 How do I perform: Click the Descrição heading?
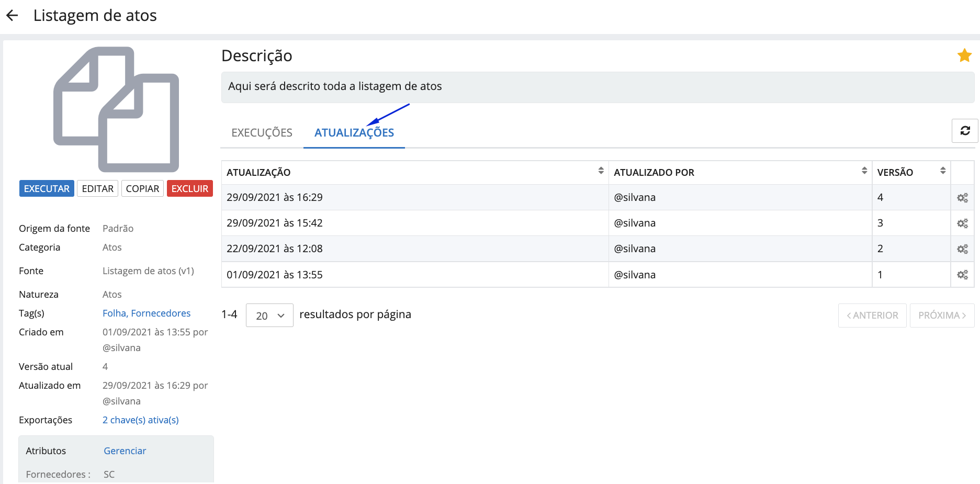click(256, 55)
